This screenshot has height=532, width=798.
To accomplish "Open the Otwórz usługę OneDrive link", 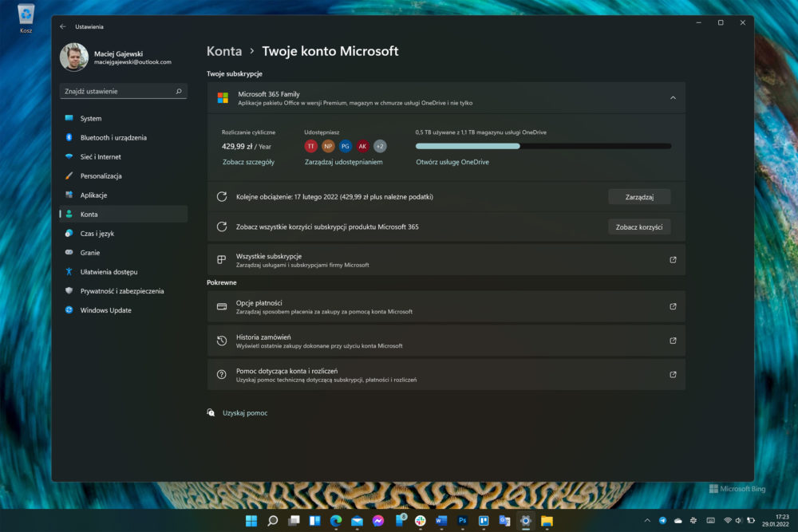I will [452, 162].
